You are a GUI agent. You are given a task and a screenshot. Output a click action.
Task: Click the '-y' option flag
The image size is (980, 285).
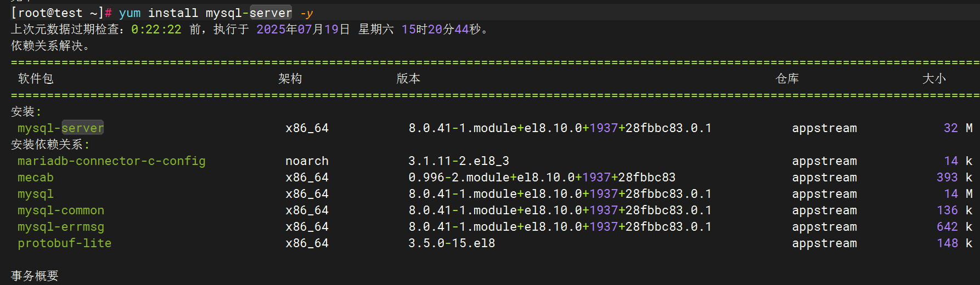(x=307, y=13)
